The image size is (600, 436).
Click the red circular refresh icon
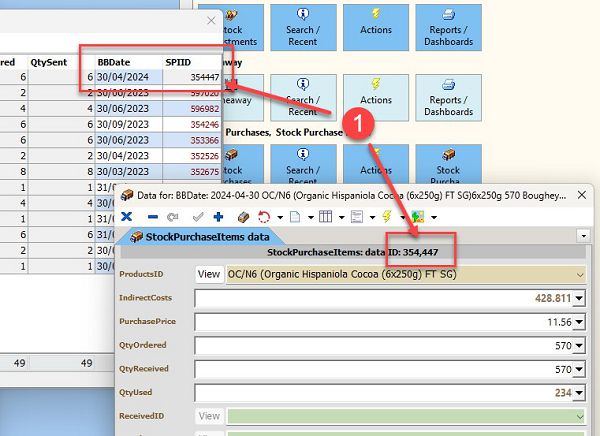pos(264,216)
